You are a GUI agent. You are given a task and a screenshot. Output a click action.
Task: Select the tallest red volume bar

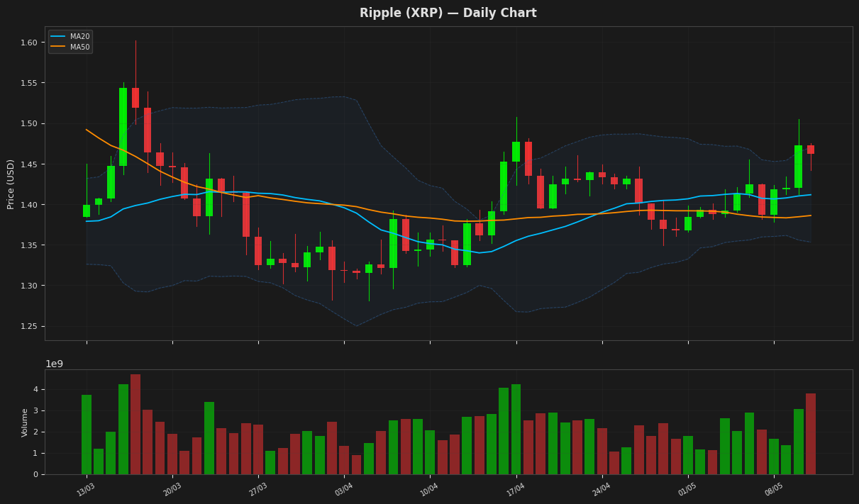[x=135, y=424]
